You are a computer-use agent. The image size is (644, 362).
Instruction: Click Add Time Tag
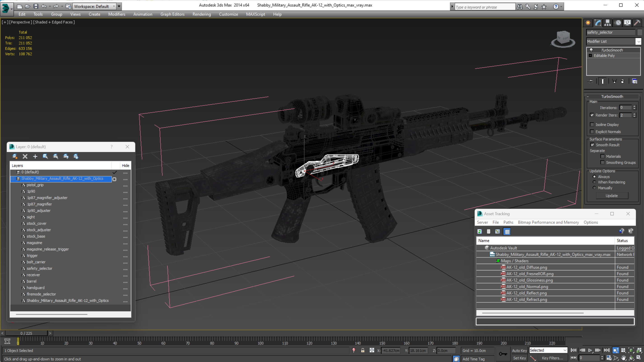point(473,359)
